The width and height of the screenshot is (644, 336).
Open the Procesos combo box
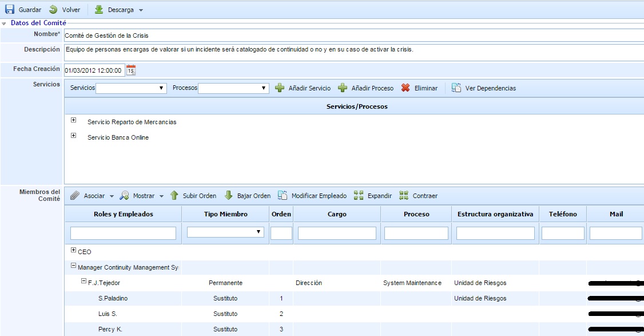click(233, 88)
